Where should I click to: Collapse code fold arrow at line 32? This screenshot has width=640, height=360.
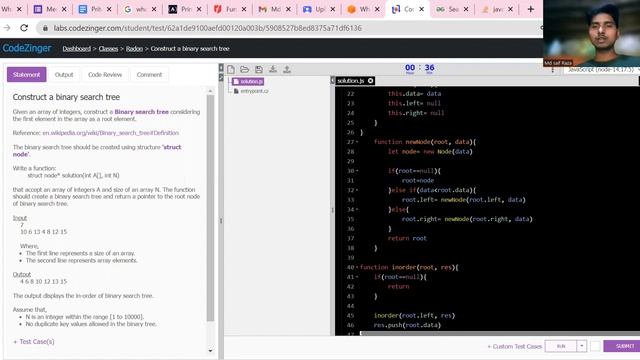357,190
